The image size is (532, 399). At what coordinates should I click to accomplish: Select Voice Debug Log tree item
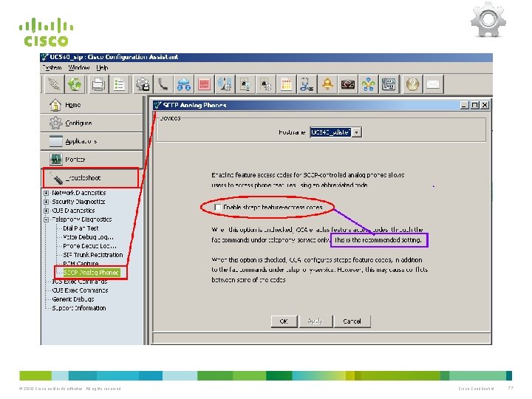pyautogui.click(x=88, y=237)
